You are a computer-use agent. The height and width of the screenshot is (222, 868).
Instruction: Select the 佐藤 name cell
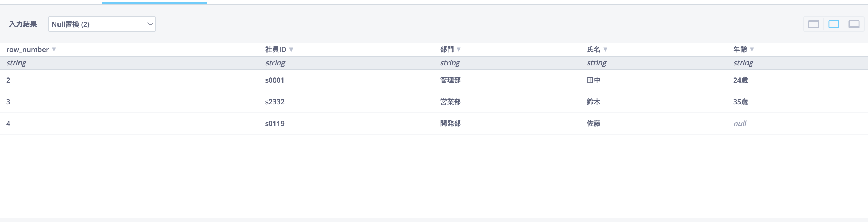click(x=593, y=124)
